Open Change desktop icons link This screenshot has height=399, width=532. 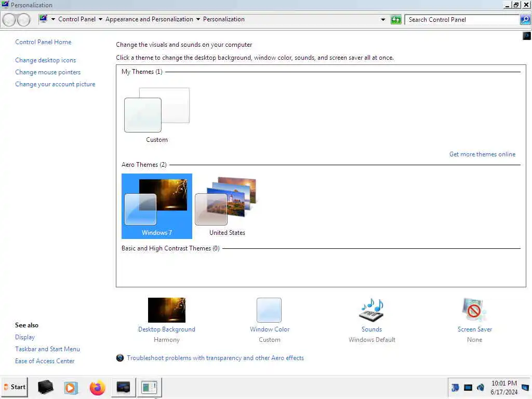46,60
